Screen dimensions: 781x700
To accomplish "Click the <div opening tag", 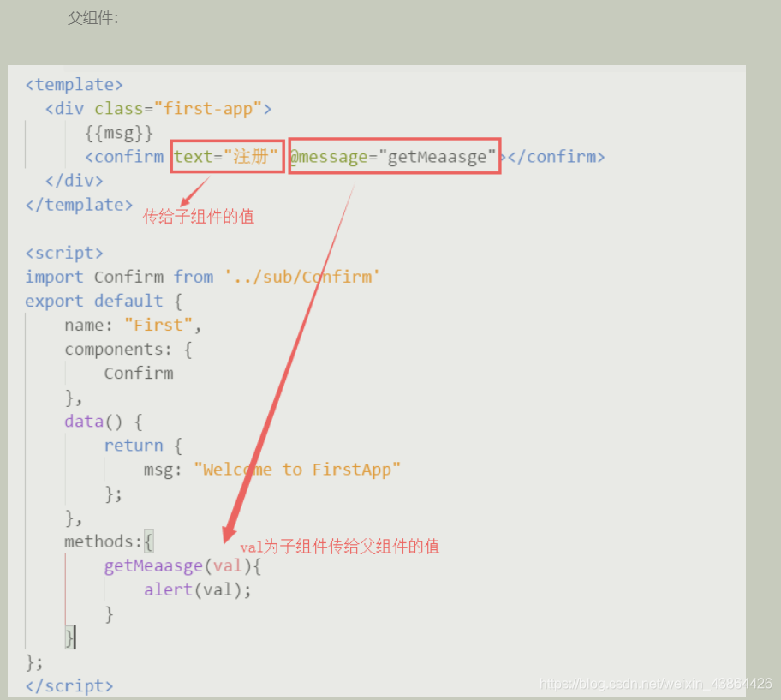I will (x=64, y=109).
